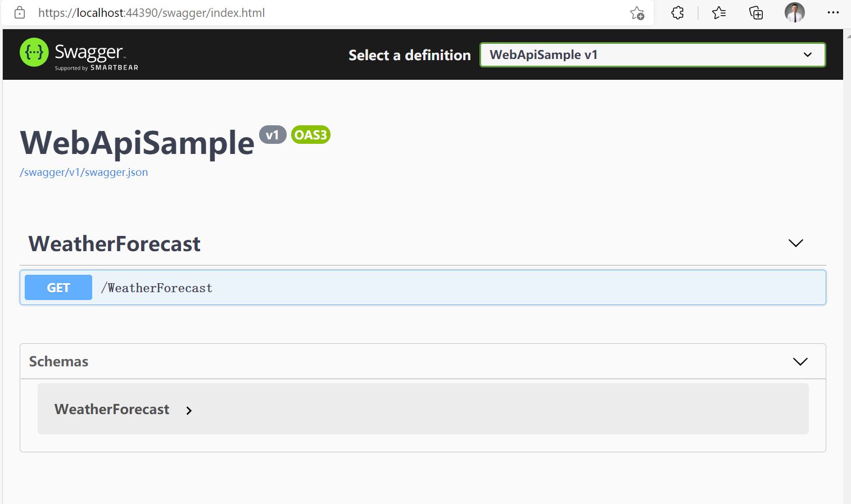Open the browser Settings and more menu
The width and height of the screenshot is (851, 504).
[x=833, y=12]
